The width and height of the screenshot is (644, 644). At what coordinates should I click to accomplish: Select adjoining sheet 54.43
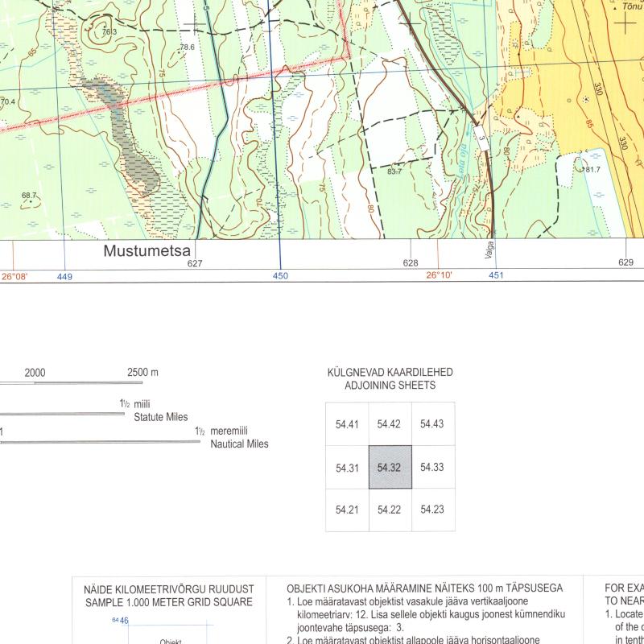click(432, 424)
